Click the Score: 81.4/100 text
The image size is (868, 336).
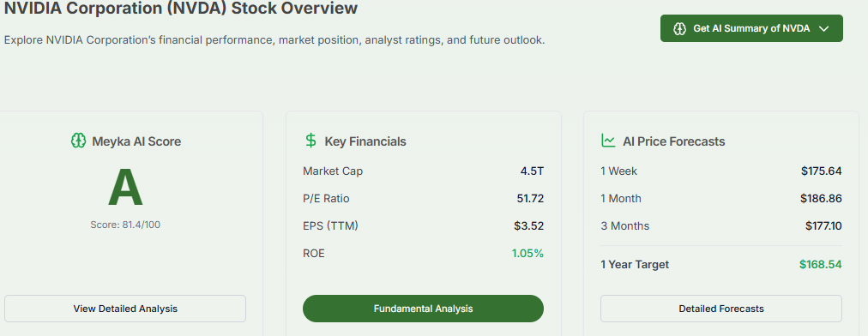pyautogui.click(x=125, y=225)
